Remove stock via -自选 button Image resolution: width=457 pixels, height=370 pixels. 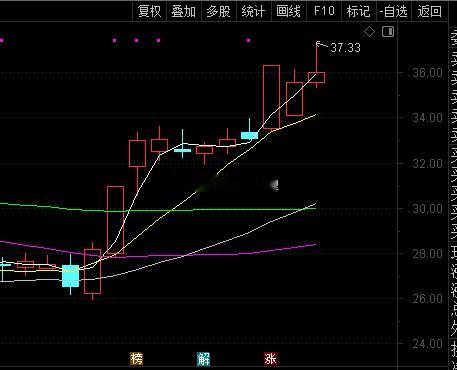(394, 11)
